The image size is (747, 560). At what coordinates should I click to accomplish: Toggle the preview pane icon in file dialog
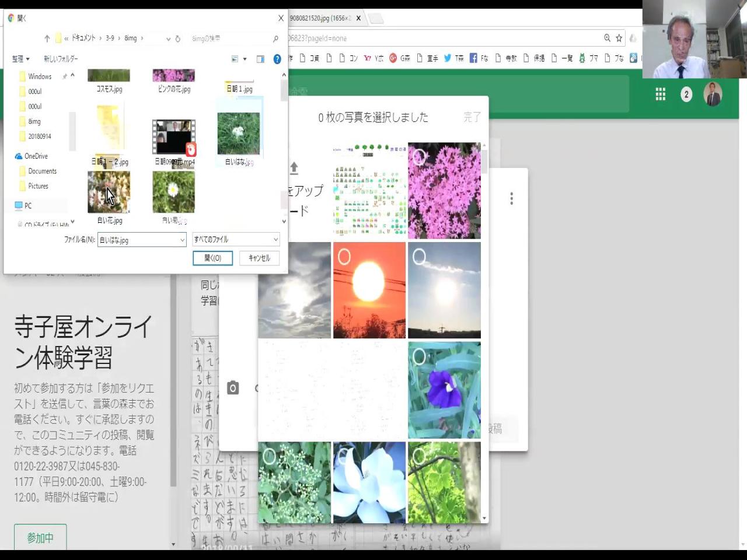[260, 59]
